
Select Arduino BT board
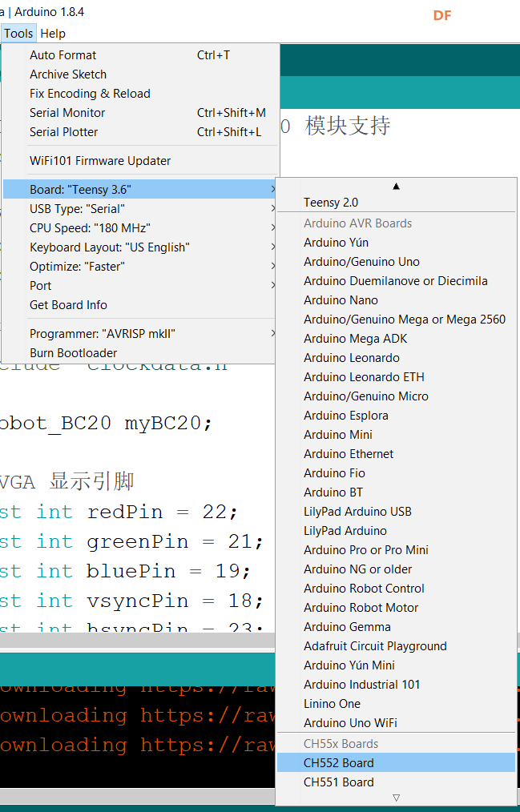pyautogui.click(x=397, y=492)
